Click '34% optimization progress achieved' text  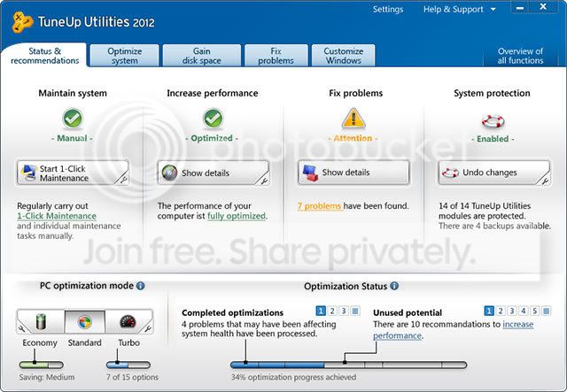tap(293, 377)
